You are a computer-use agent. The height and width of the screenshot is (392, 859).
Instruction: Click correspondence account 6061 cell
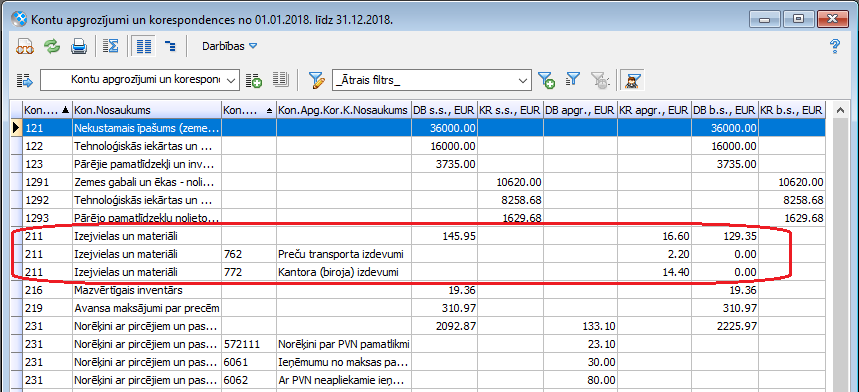tap(249, 362)
